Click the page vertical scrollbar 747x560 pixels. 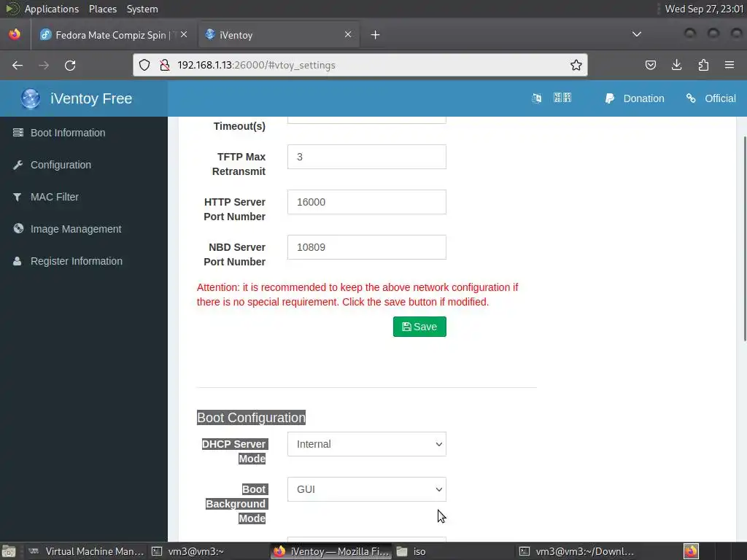745,238
